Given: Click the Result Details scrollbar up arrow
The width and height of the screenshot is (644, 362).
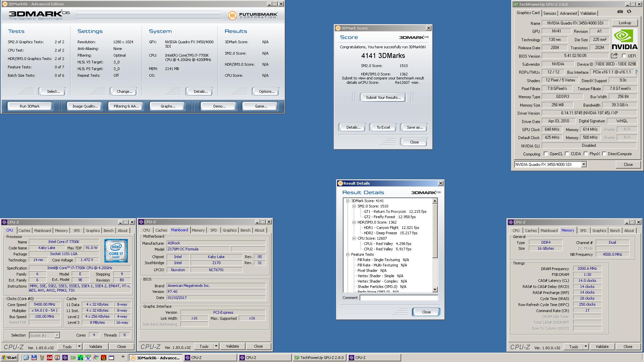Looking at the screenshot, I should pyautogui.click(x=435, y=201).
